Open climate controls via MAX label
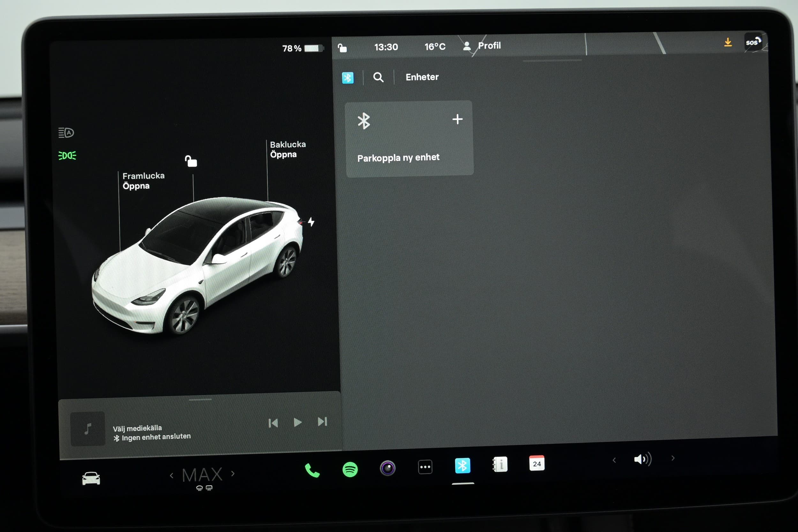 click(x=202, y=475)
